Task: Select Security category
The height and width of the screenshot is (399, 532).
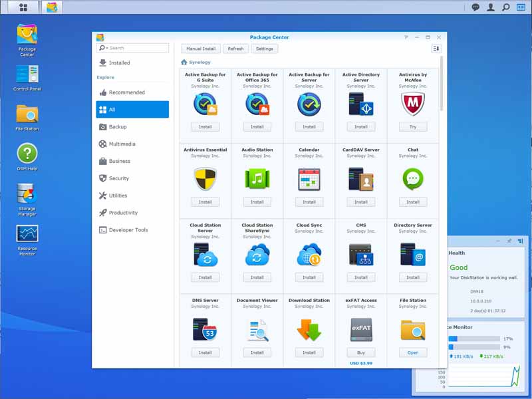Action: pyautogui.click(x=132, y=178)
